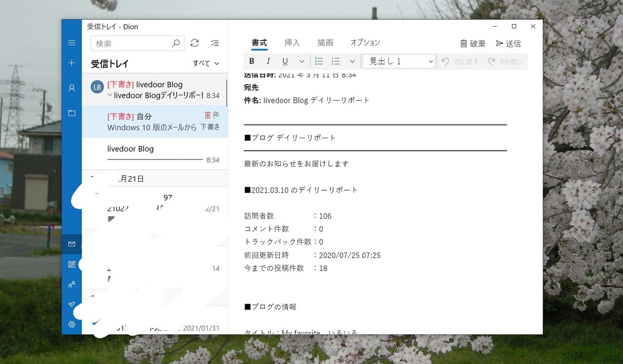Open Settings gear icon

[72, 324]
